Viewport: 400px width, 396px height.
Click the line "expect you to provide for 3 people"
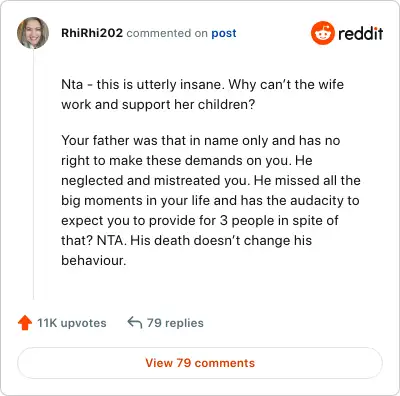[x=200, y=221]
